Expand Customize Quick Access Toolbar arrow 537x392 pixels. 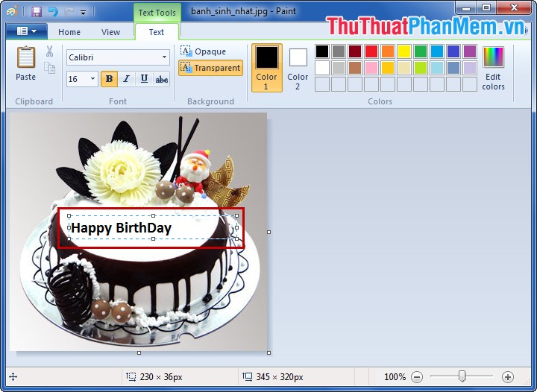pyautogui.click(x=84, y=13)
